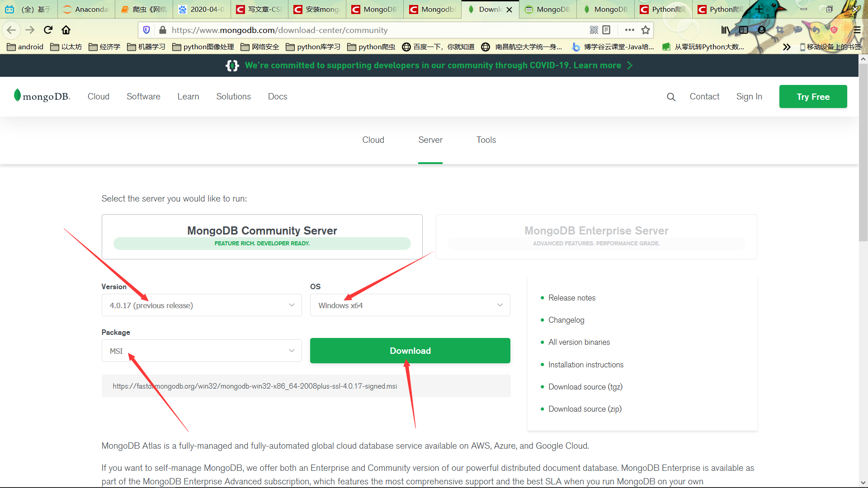Open the Learn menu in site navigation
Screen dimensions: 868x488
point(188,97)
